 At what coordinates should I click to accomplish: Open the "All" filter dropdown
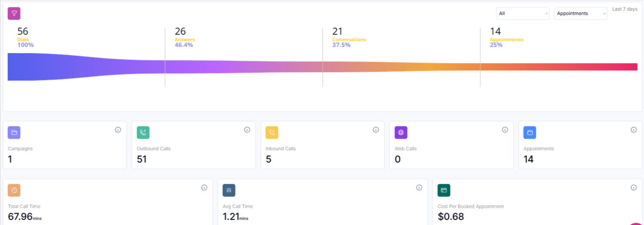pyautogui.click(x=523, y=14)
